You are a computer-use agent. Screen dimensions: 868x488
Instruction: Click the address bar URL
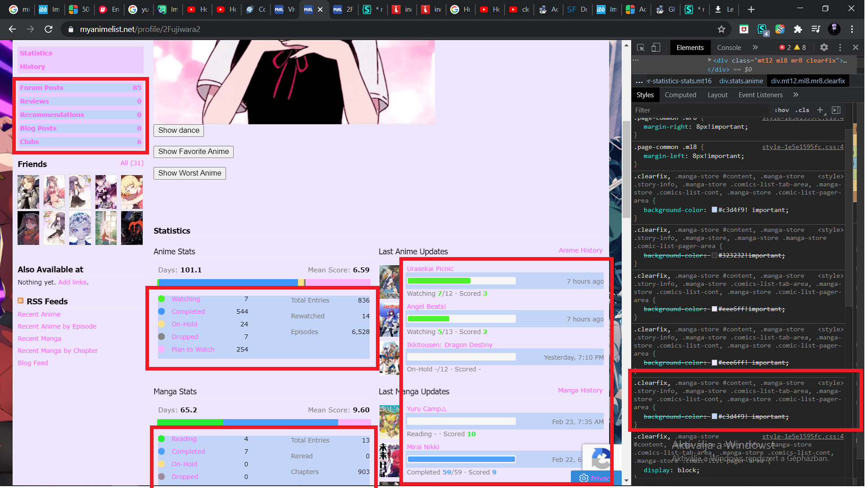140,29
